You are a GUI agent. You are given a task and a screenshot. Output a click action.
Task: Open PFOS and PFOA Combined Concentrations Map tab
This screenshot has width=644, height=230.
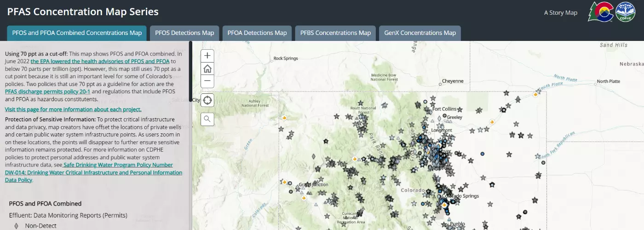pyautogui.click(x=77, y=33)
